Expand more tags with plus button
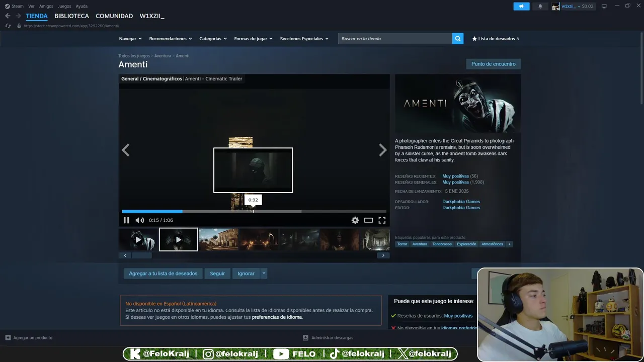644x362 pixels. (509, 244)
